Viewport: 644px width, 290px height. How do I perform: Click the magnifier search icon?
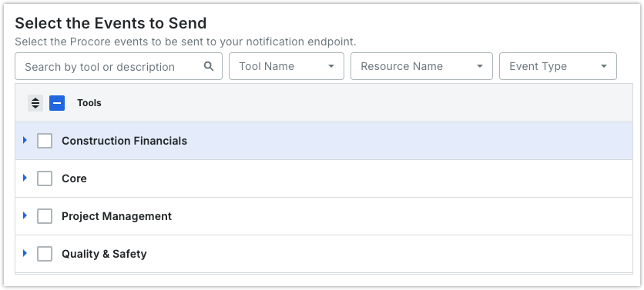[209, 66]
